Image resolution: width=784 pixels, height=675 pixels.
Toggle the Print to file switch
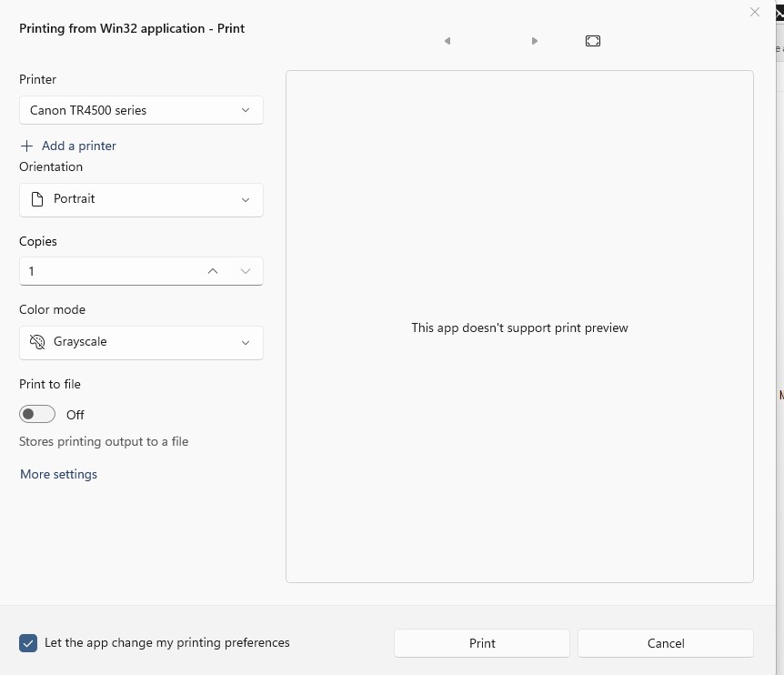(37, 414)
